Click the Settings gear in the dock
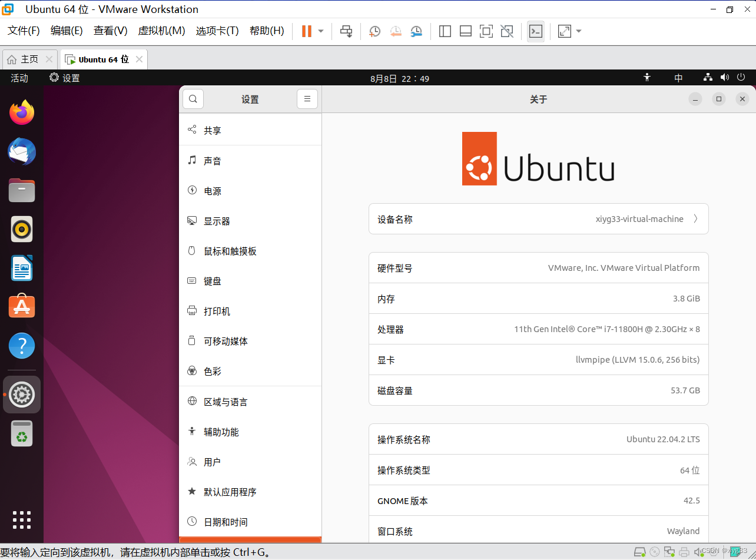This screenshot has height=560, width=756. [x=22, y=395]
